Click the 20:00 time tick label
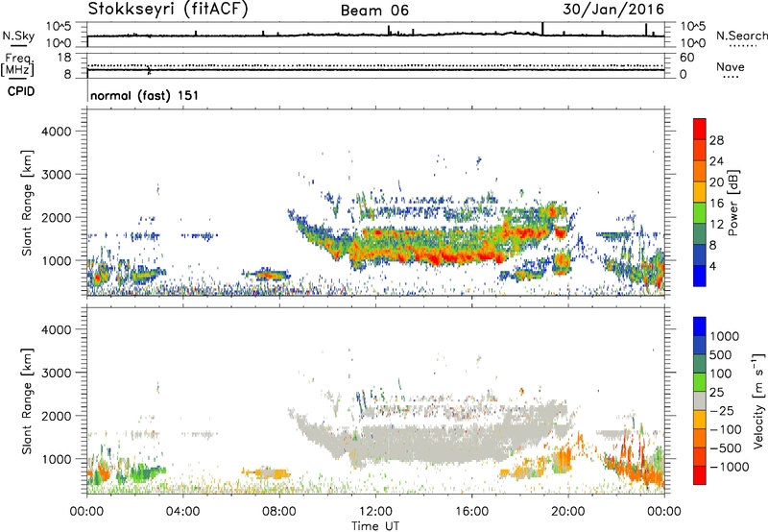The height and width of the screenshot is (532, 768). (568, 512)
